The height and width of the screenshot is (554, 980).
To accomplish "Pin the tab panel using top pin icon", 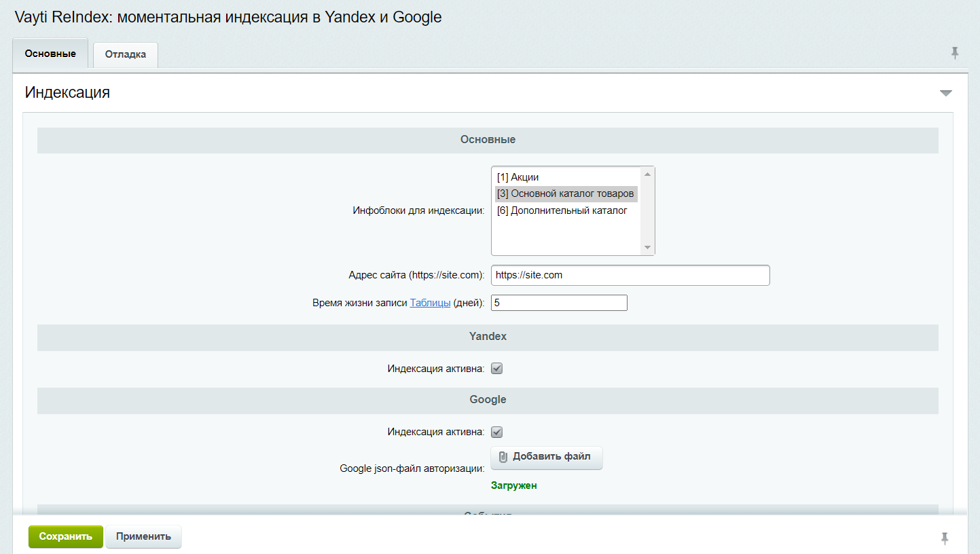I will click(x=955, y=53).
